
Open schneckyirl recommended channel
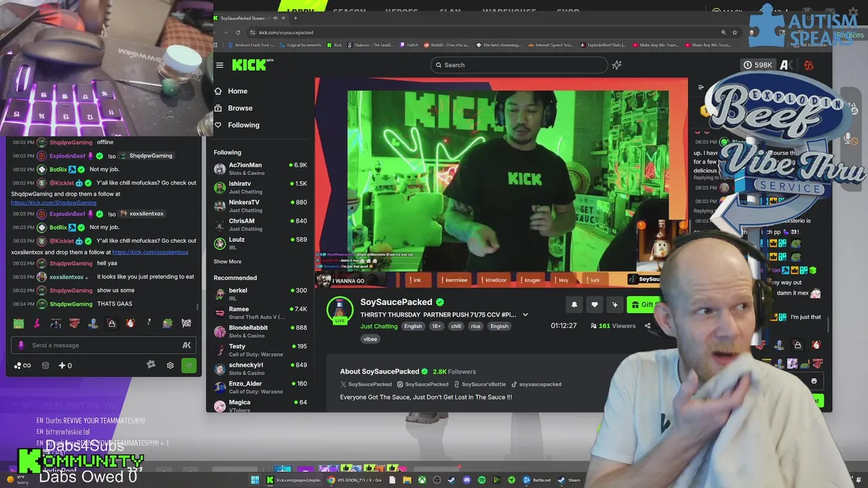[260, 369]
